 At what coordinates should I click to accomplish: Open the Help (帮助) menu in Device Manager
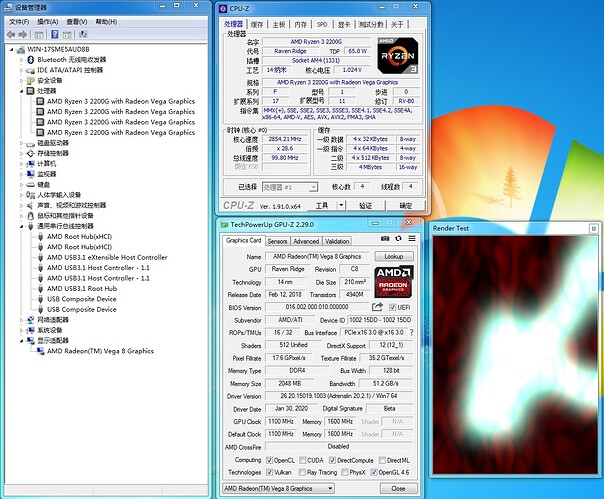pyautogui.click(x=106, y=22)
